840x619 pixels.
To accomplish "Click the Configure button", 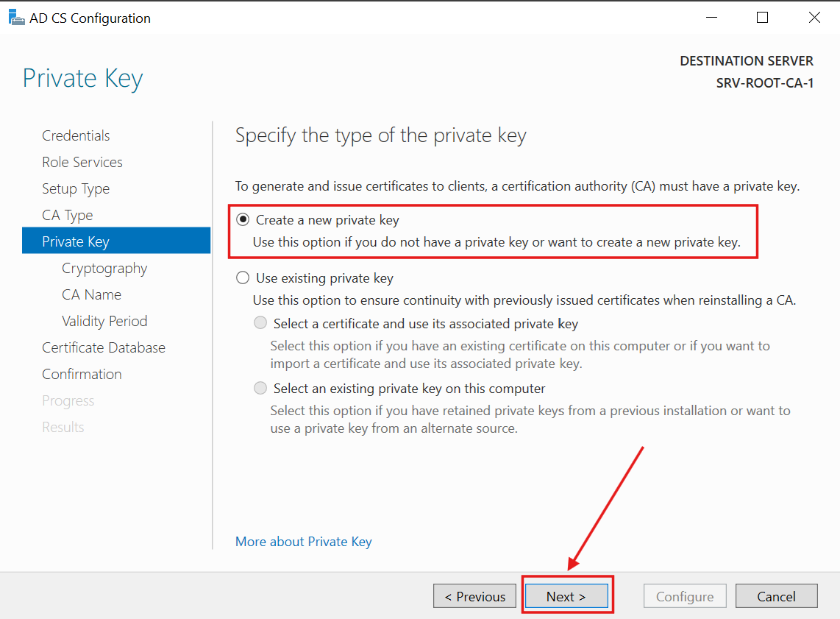I will click(685, 595).
